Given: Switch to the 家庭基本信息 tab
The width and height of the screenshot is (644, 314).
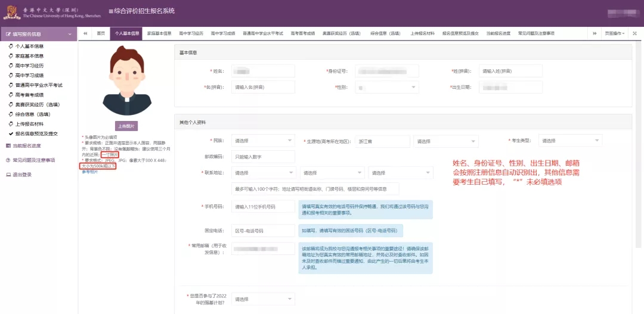Looking at the screenshot, I should coord(159,33).
